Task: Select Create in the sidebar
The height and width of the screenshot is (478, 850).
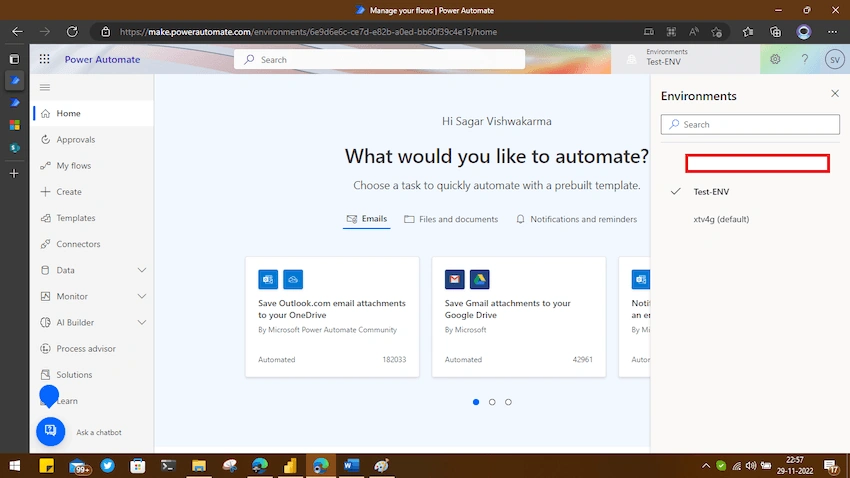Action: [x=93, y=191]
